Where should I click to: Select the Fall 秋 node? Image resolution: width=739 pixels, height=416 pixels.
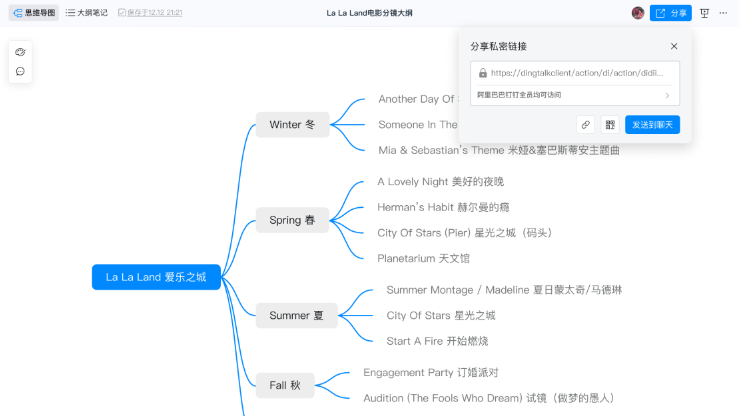[285, 385]
